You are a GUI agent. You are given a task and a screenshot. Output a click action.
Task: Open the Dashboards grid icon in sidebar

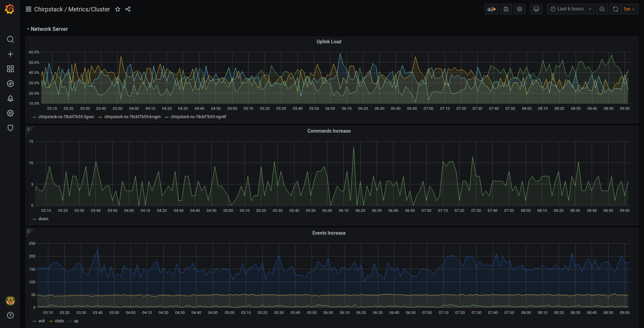pos(10,69)
